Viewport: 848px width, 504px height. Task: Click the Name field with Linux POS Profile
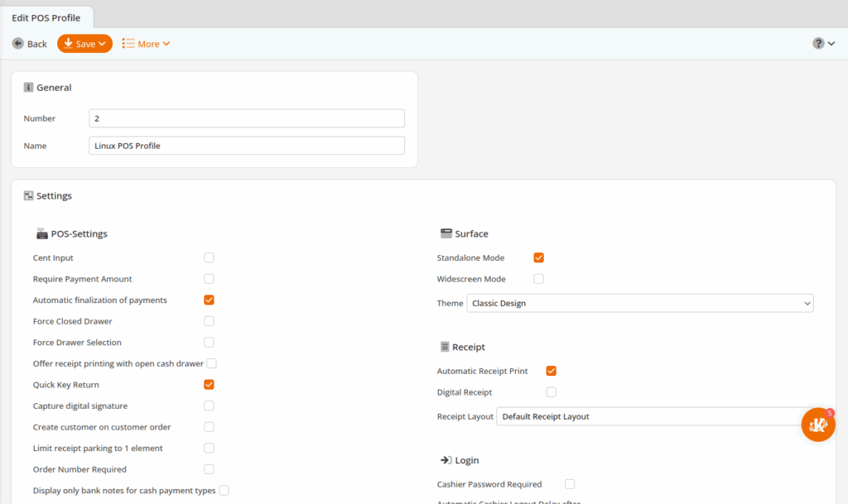pos(246,146)
